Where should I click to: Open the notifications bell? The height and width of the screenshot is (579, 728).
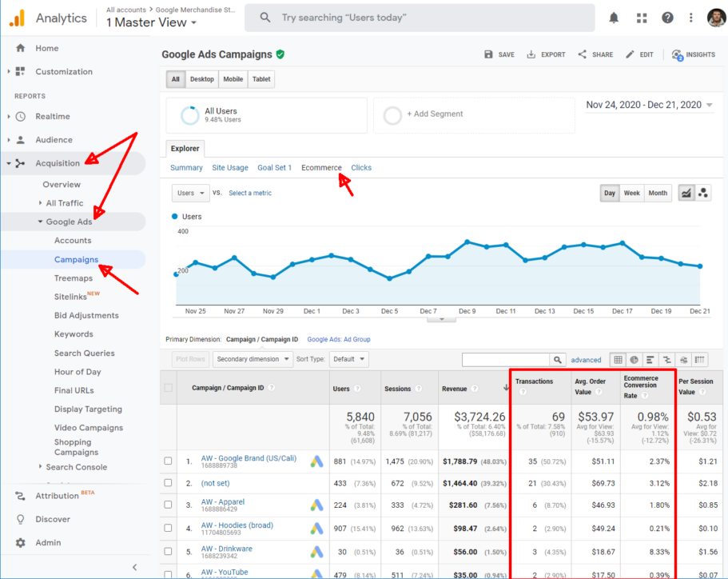(x=614, y=17)
